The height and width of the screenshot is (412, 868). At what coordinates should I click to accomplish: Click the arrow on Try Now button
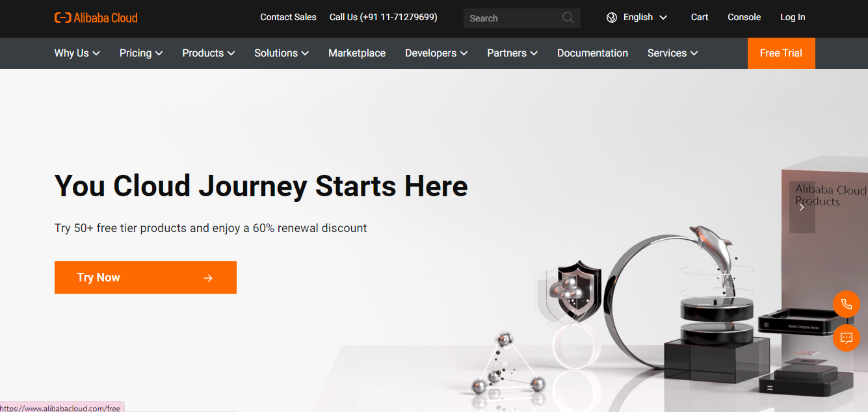point(208,278)
